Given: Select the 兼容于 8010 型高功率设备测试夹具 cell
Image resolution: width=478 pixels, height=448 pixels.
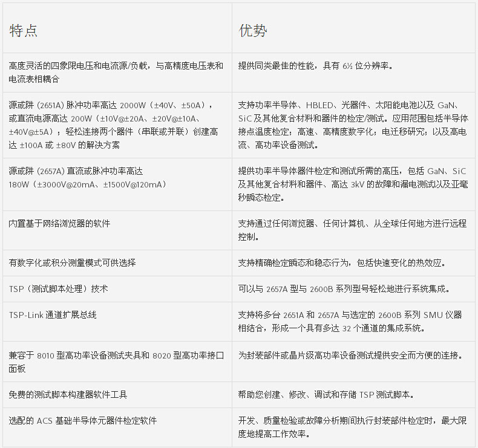Looking at the screenshot, I should [x=116, y=362].
